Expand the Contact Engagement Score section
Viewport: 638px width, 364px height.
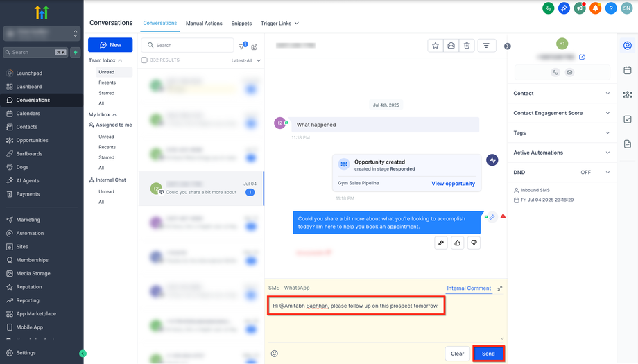point(562,113)
